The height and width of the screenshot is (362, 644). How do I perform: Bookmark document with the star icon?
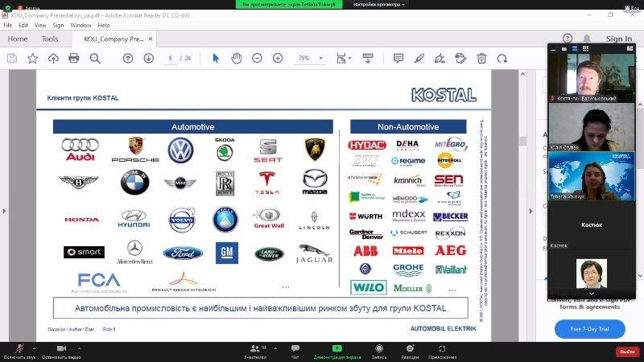[32, 58]
